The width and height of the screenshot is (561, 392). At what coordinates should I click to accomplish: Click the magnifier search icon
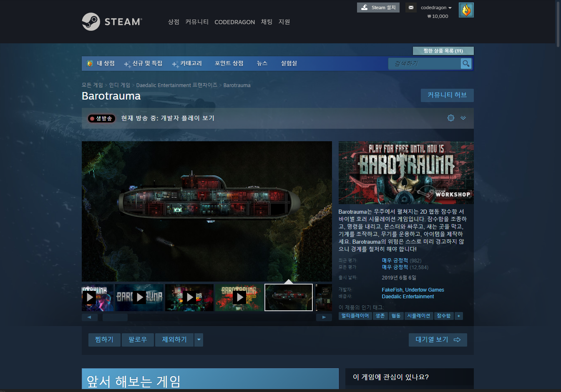pos(466,63)
